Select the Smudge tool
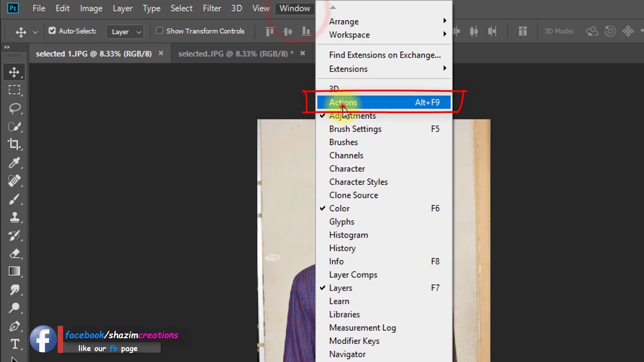Image resolution: width=644 pixels, height=362 pixels. pos(14,290)
